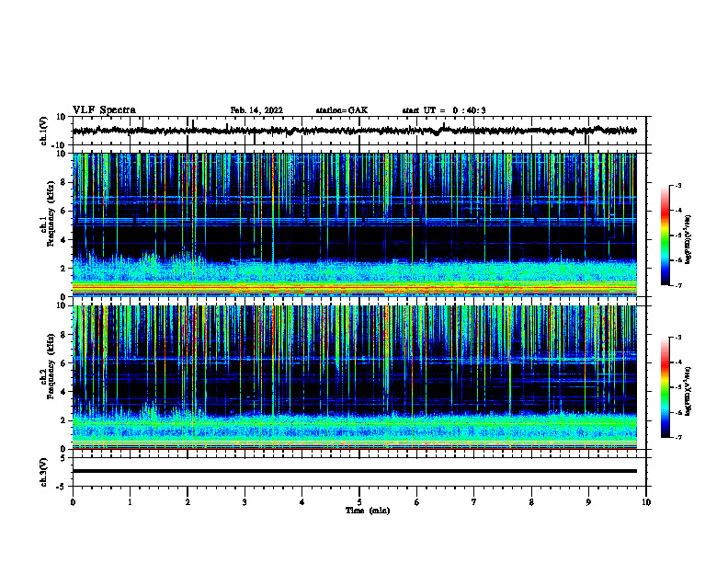728x563 pixels.
Task: Click the "-7" label on the ch.2 color bar
Action: [x=677, y=438]
